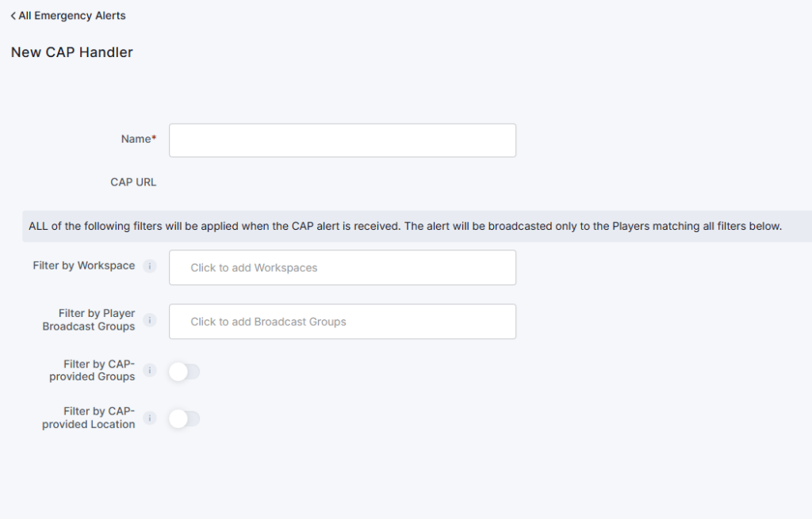This screenshot has height=519, width=812.
Task: Click the 'Filter by Workspace' label text
Action: click(x=84, y=265)
